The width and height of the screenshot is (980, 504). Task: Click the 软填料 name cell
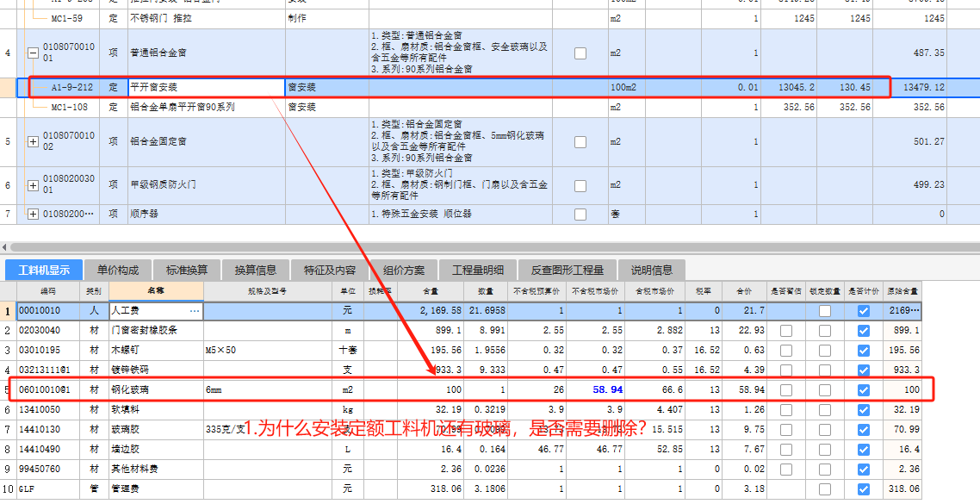[x=156, y=410]
